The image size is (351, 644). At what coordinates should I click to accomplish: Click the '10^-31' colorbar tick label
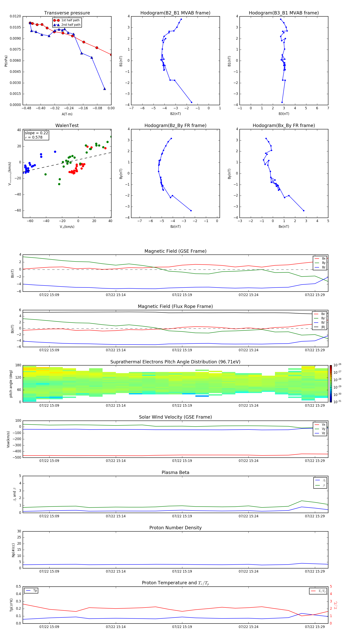(x=337, y=402)
